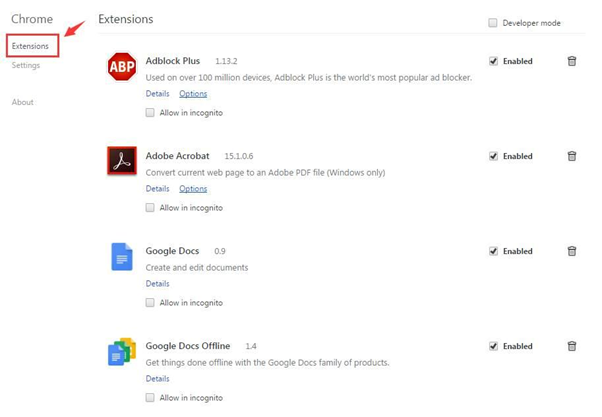Select Extensions in the left sidebar
Image resolution: width=602 pixels, height=417 pixels.
click(x=30, y=46)
